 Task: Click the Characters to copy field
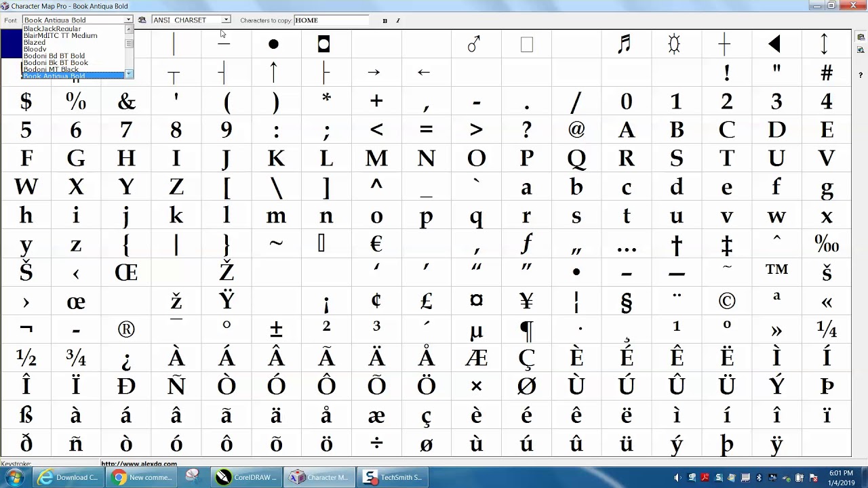(331, 20)
